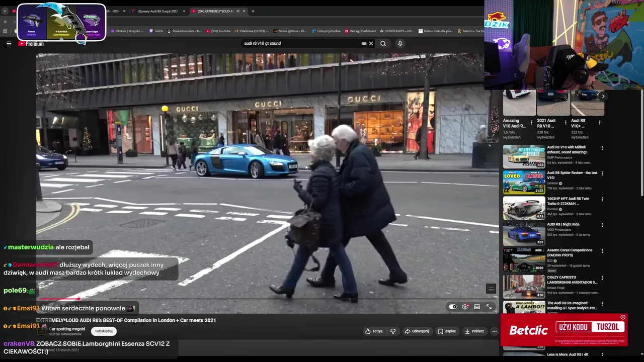
Task: Switch to the 'Używany Audi R8 Coupé 2023' tab
Action: (x=157, y=11)
